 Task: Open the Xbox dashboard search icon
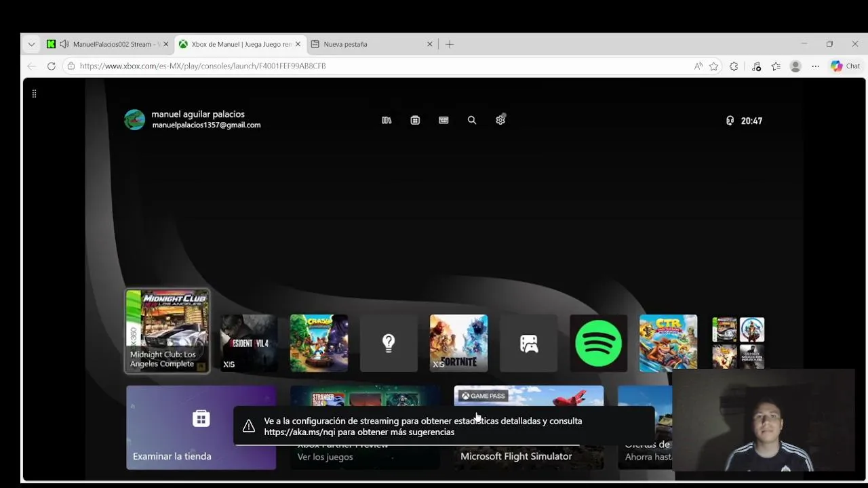[x=472, y=120]
